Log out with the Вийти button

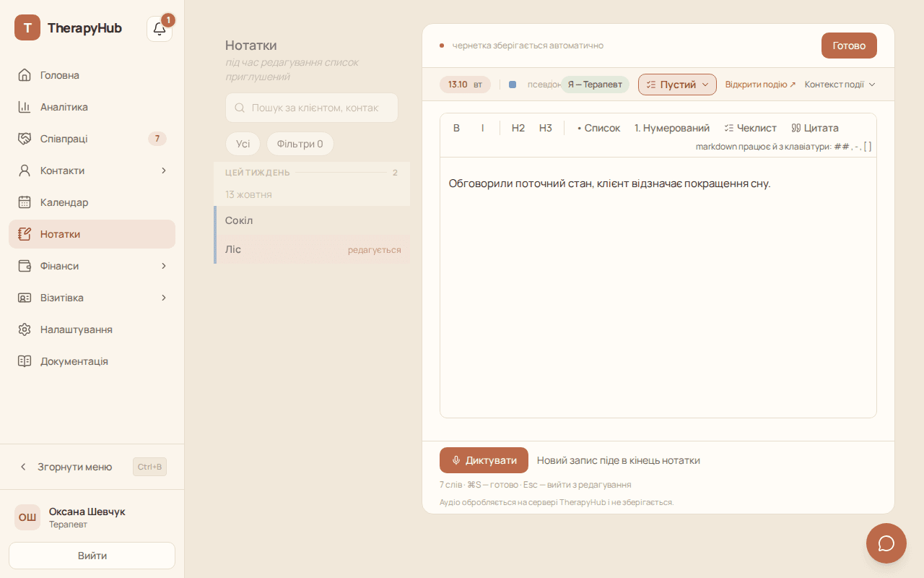click(x=92, y=556)
